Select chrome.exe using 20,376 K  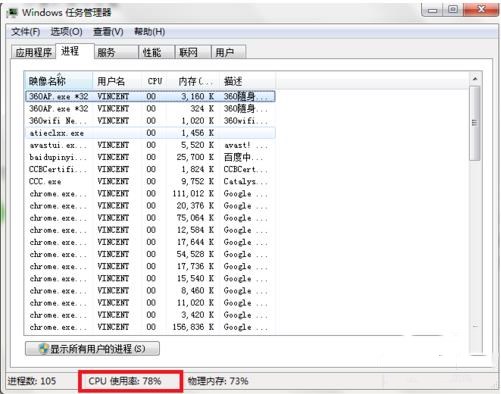[150, 206]
